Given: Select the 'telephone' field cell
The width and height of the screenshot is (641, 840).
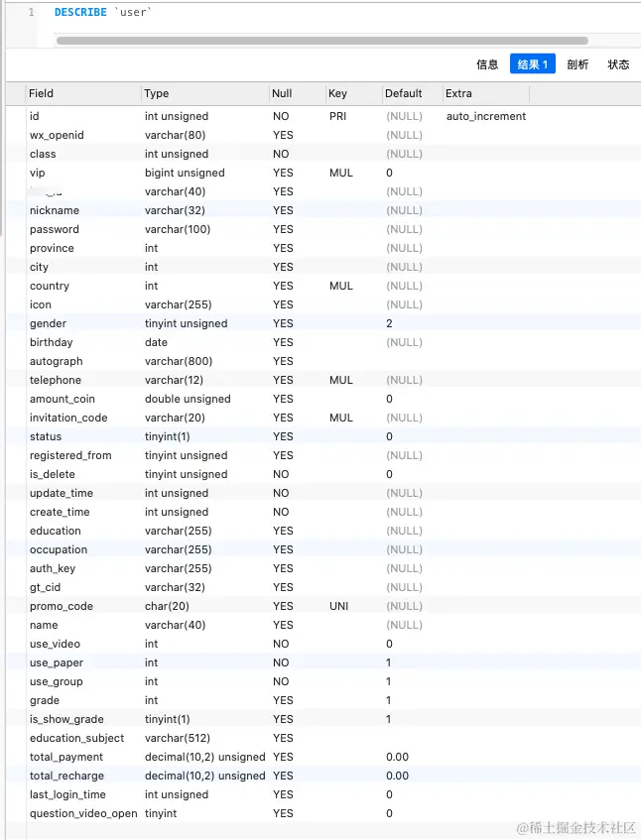Looking at the screenshot, I should click(56, 380).
